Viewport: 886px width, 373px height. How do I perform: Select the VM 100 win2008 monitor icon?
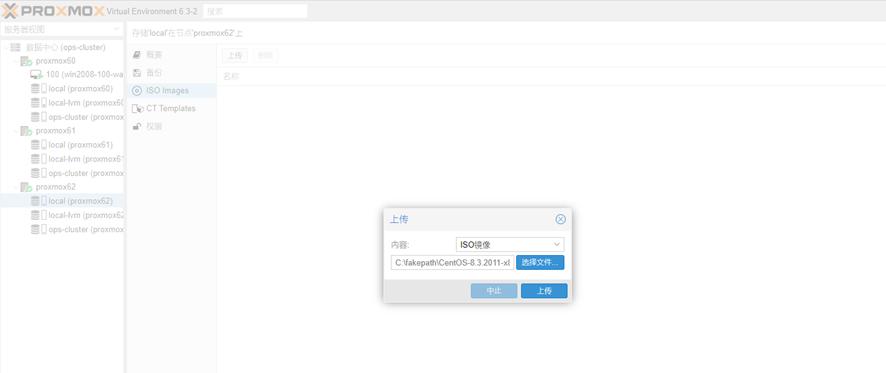(x=37, y=75)
